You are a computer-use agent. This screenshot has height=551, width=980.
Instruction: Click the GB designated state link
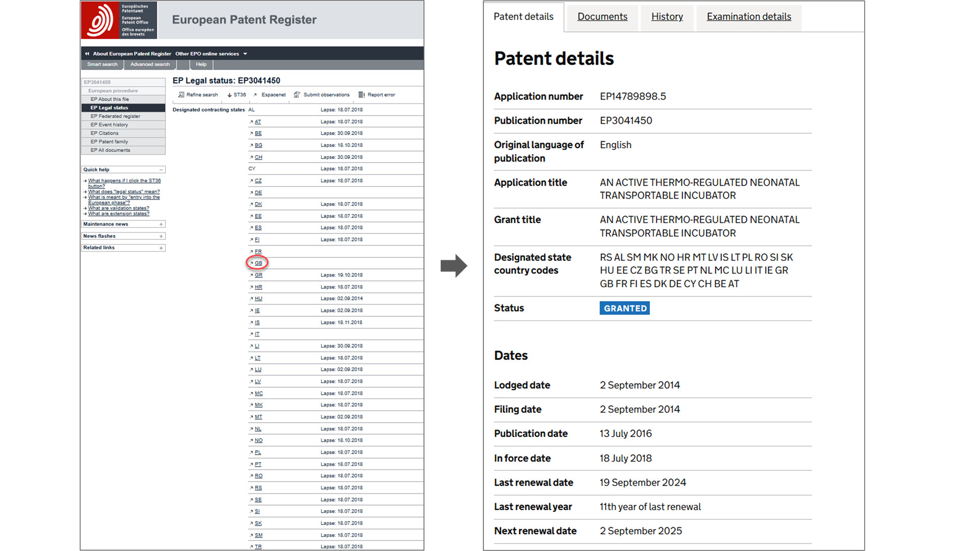click(259, 263)
